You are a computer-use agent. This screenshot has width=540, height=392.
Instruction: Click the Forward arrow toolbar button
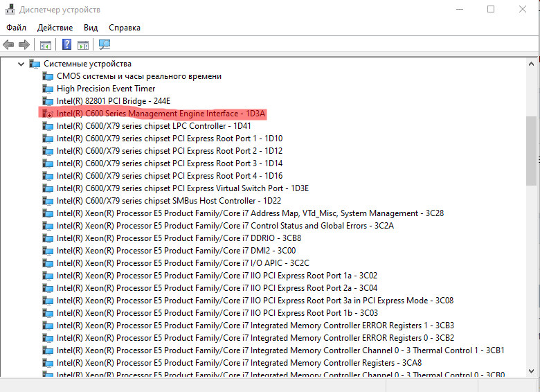point(24,44)
